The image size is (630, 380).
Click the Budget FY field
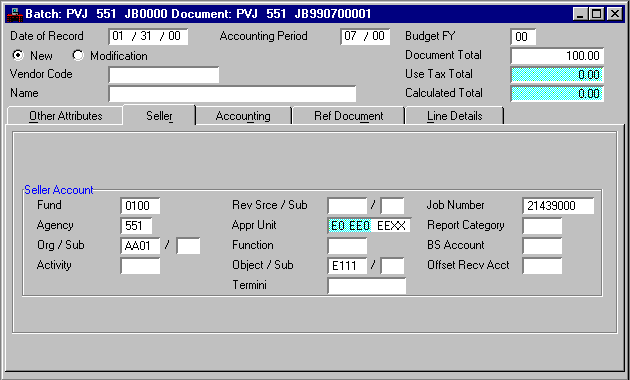[x=523, y=37]
